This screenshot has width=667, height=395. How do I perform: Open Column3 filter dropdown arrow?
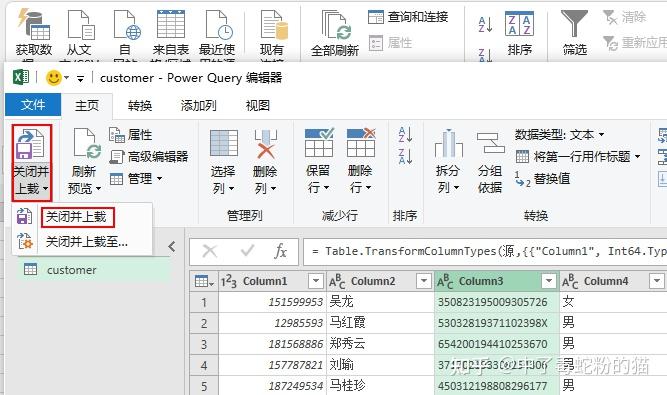pos(549,281)
